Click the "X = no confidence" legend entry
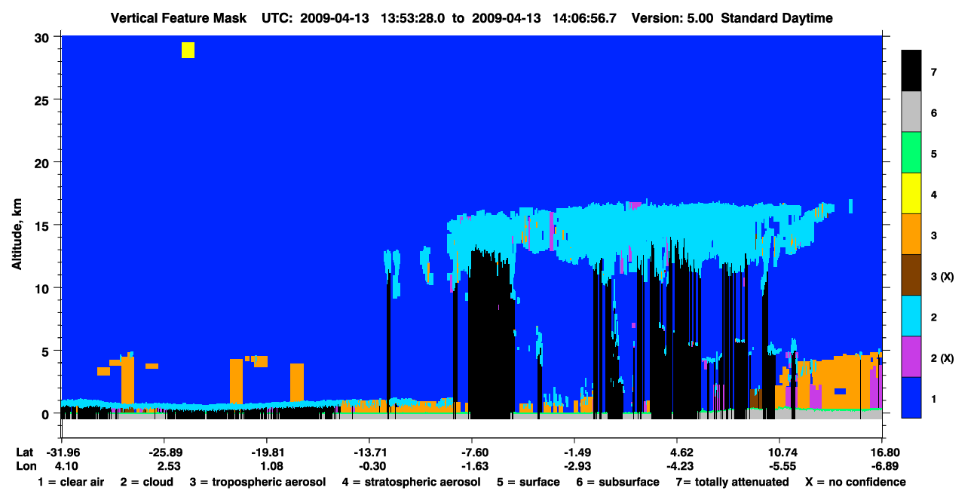 point(855,482)
